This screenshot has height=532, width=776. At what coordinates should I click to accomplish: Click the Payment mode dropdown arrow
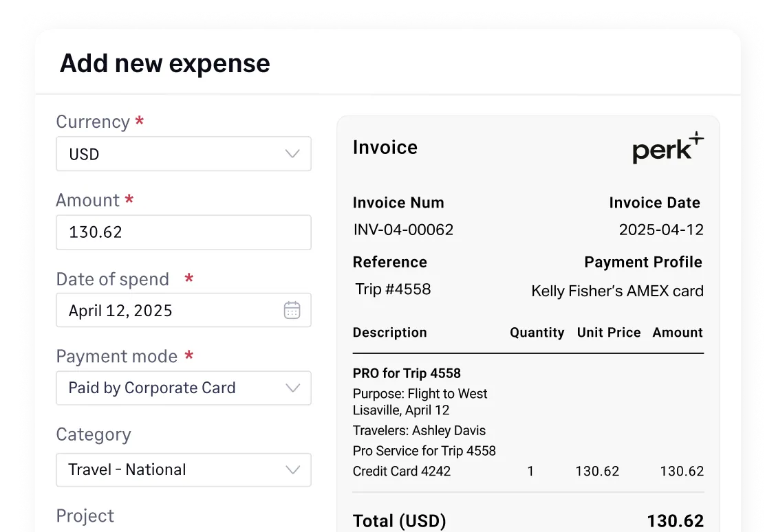coord(292,388)
